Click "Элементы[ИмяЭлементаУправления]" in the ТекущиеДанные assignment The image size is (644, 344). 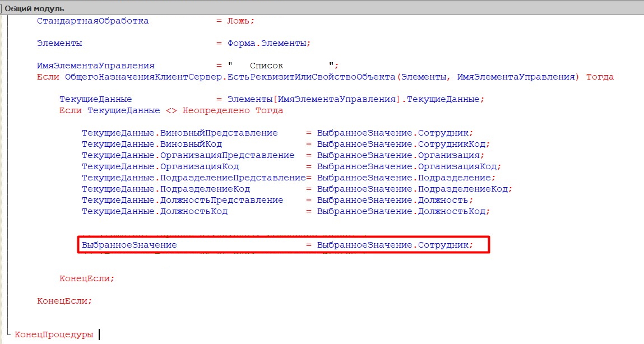point(314,99)
